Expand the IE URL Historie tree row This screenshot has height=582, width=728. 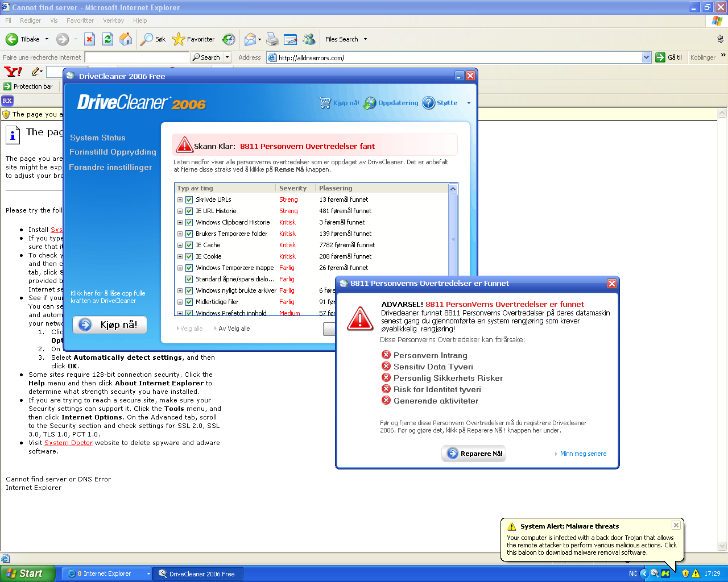click(180, 211)
